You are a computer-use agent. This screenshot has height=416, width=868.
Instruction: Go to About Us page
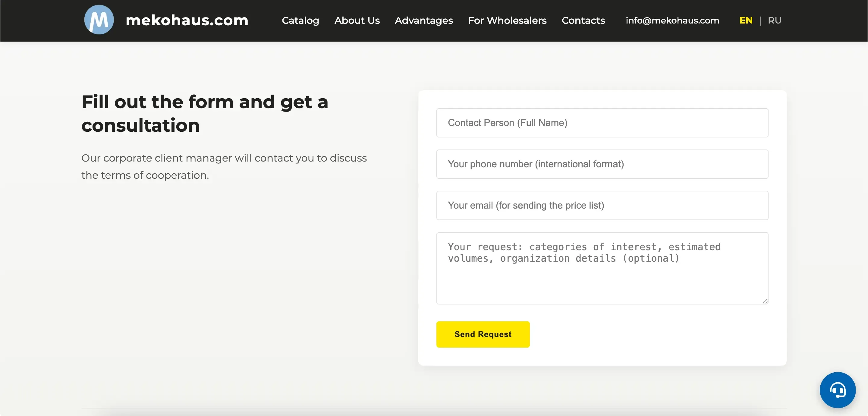[x=357, y=20]
